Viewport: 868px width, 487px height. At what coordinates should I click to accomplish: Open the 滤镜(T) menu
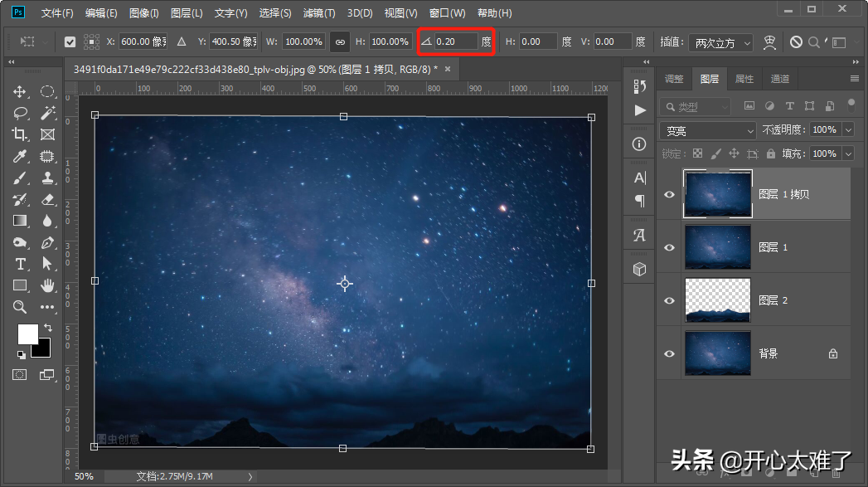[319, 12]
